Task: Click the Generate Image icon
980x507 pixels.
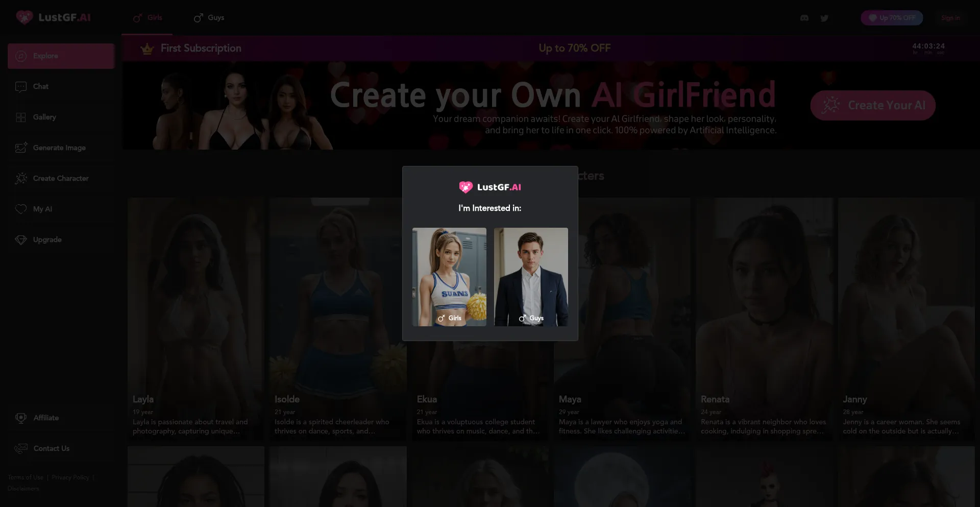Action: [21, 148]
